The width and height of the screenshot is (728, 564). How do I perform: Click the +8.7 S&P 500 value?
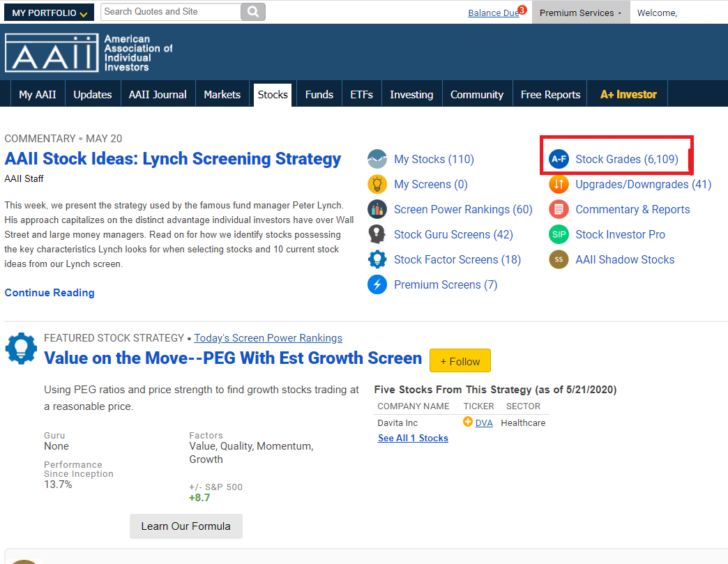coord(199,498)
